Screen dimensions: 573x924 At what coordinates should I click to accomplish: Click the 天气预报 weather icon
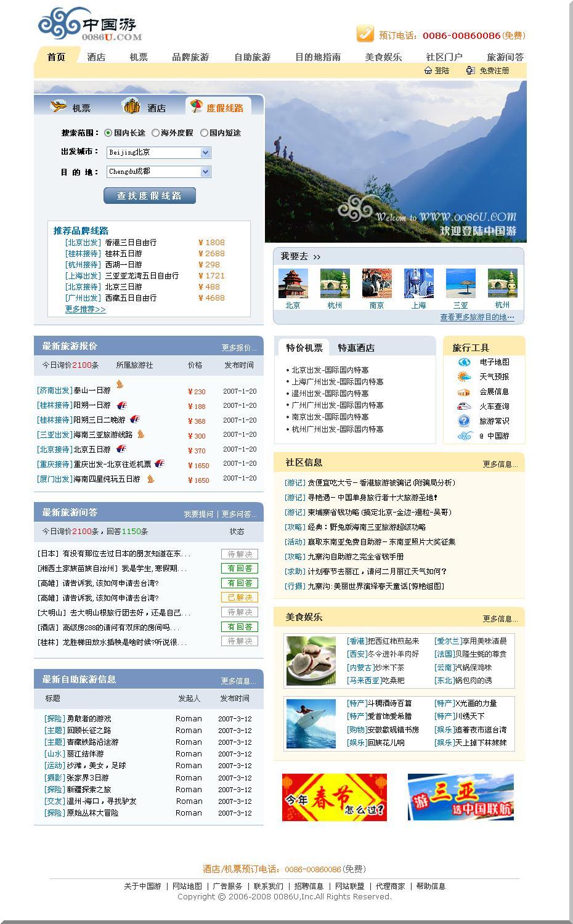(x=464, y=377)
